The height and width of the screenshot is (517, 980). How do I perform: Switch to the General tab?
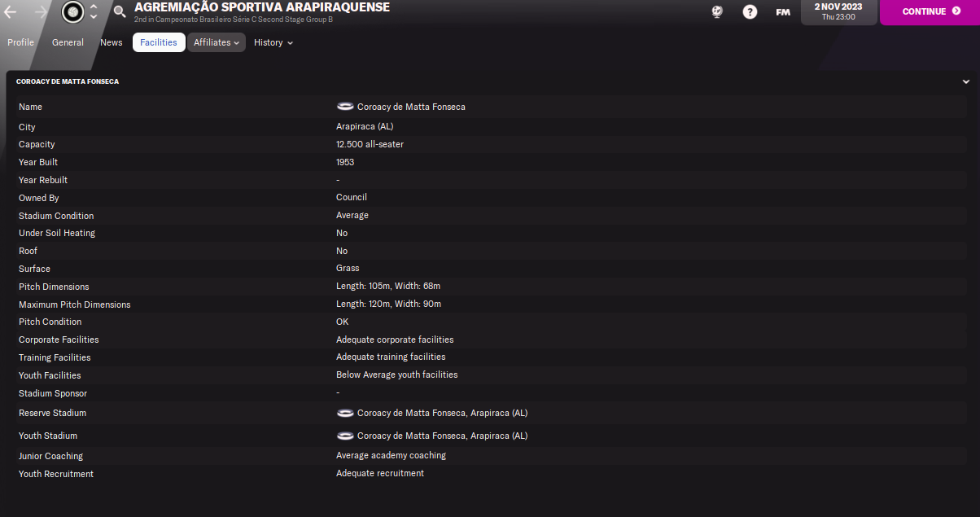coord(68,42)
